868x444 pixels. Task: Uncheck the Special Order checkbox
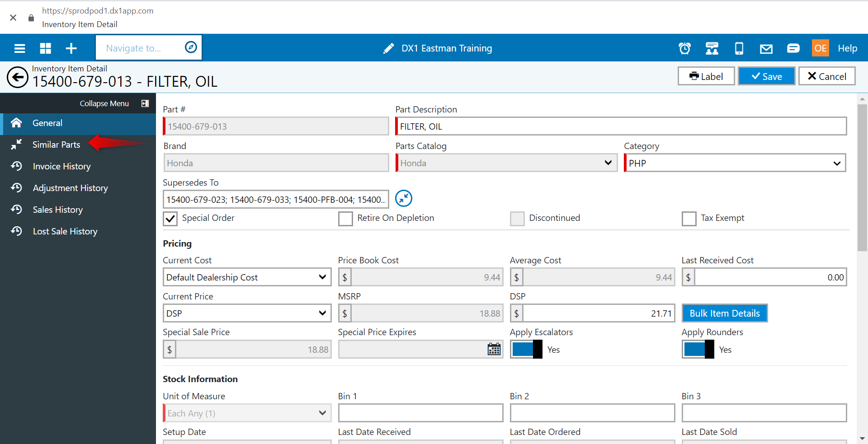(x=170, y=219)
